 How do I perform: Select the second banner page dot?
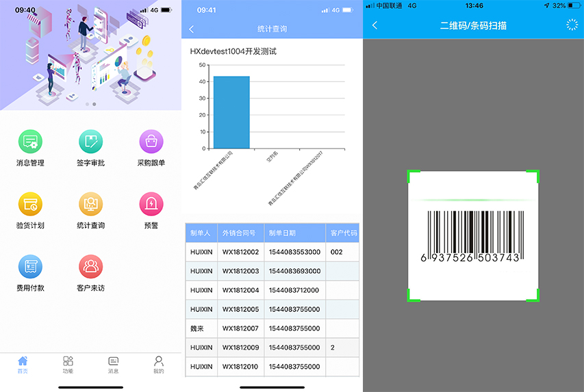94,104
